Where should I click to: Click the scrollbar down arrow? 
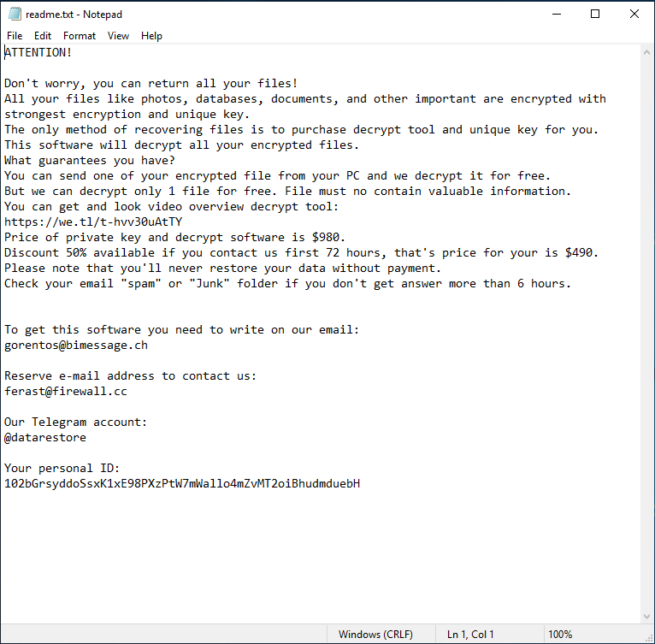click(x=646, y=617)
